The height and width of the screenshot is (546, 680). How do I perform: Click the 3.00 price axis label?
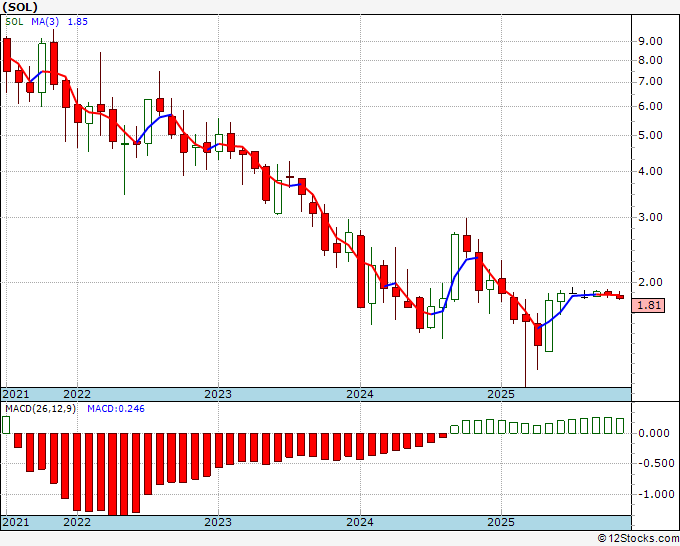tap(650, 217)
